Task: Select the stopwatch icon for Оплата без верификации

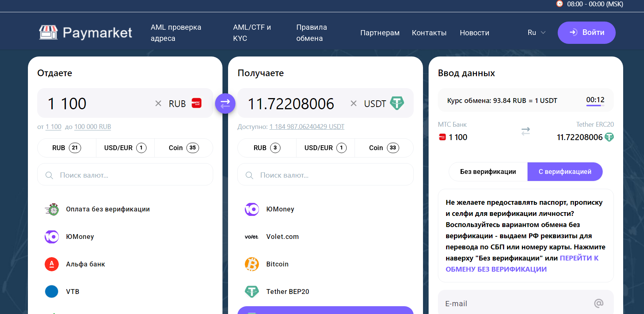Action: pyautogui.click(x=52, y=209)
